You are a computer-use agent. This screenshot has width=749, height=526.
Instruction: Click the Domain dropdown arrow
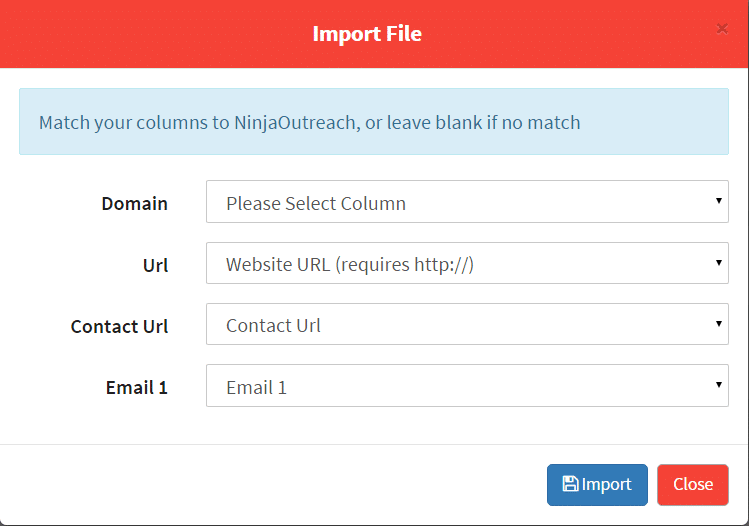(x=718, y=201)
